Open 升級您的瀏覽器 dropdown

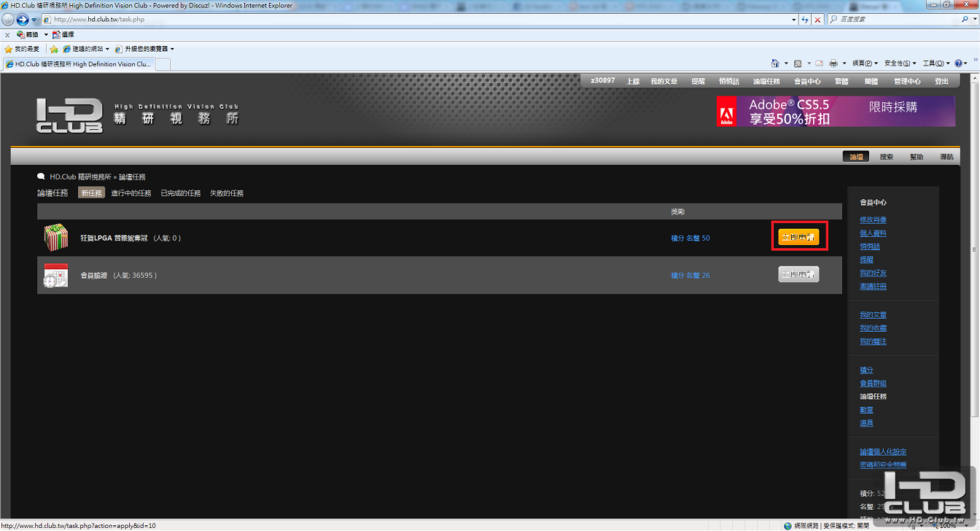click(x=144, y=49)
